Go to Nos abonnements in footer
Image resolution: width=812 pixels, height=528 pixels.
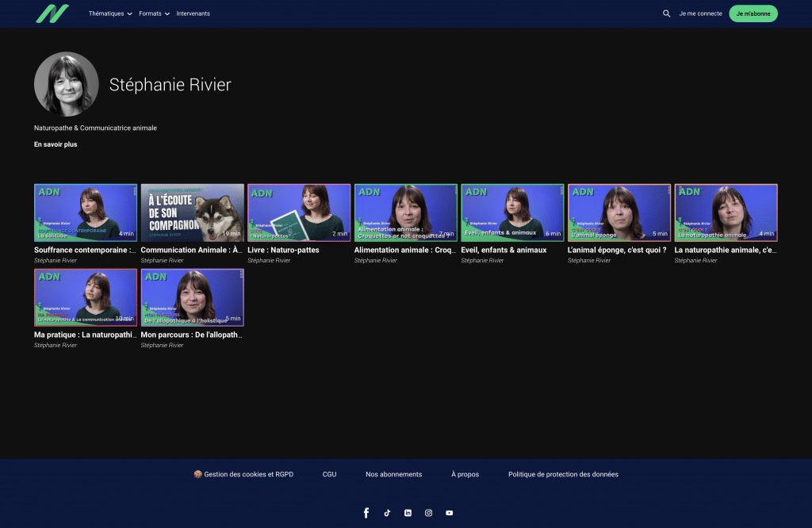coord(393,474)
